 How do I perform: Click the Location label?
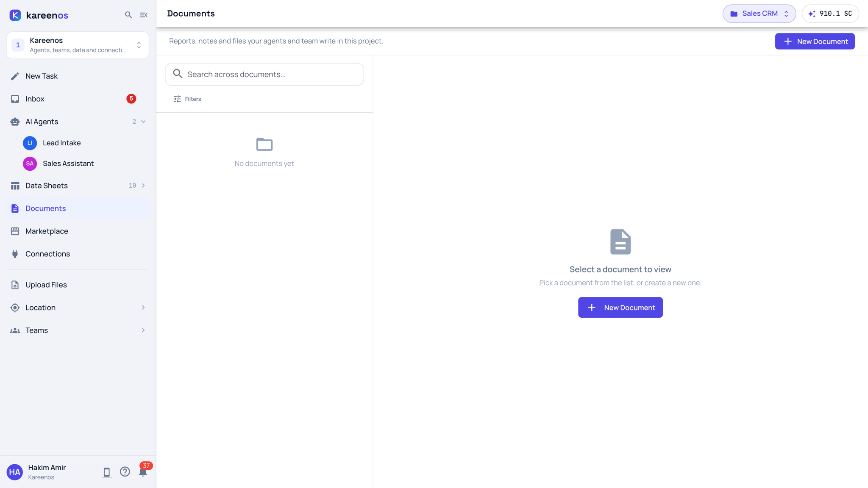(40, 308)
